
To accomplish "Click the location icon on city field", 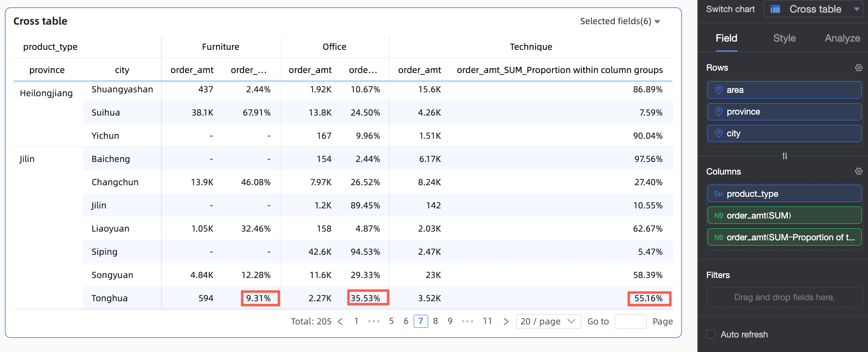I will [x=719, y=133].
